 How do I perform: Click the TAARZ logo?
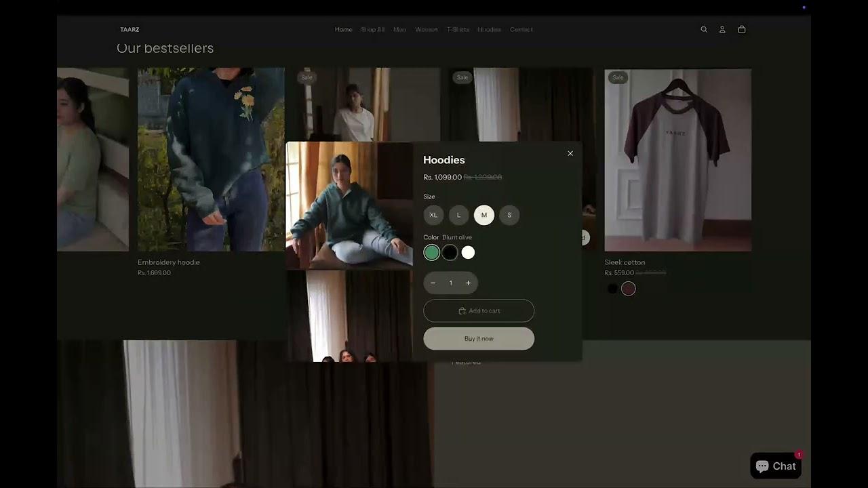click(130, 29)
